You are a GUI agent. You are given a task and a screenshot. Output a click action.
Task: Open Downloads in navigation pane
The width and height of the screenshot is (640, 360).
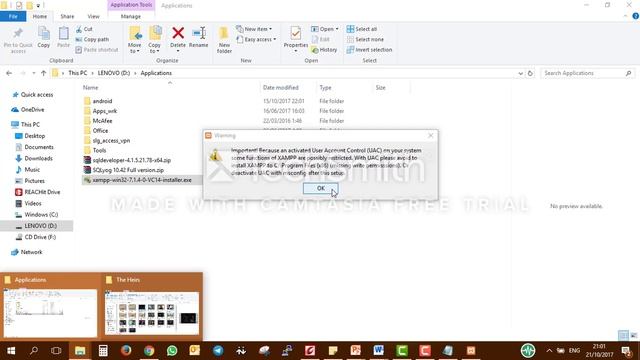coord(34,158)
